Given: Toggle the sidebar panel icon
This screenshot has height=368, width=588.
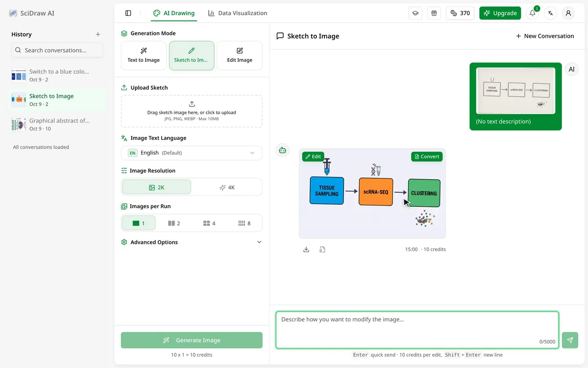Looking at the screenshot, I should point(128,13).
